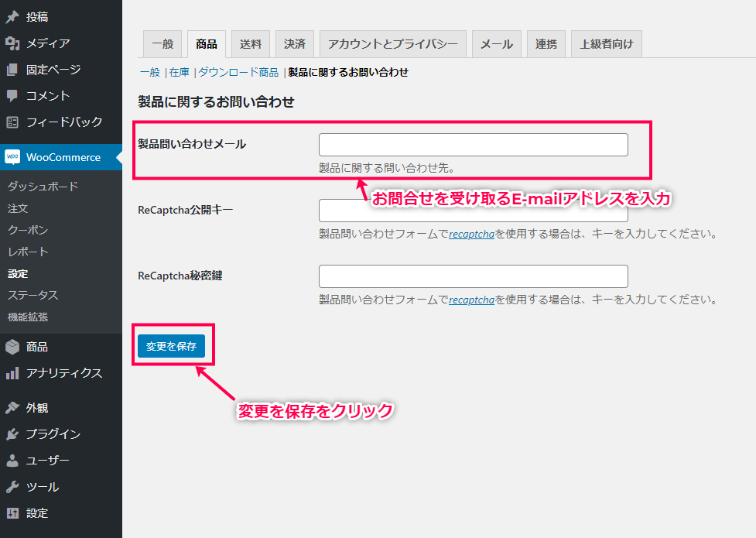Screen dimensions: 756x538
Task: Switch to the 上級者向け tab
Action: pyautogui.click(x=607, y=44)
